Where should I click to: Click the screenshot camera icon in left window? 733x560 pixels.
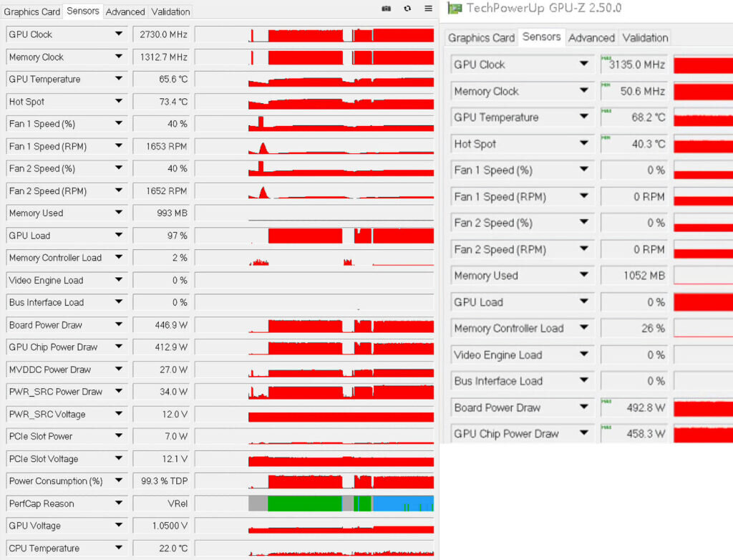tap(386, 9)
